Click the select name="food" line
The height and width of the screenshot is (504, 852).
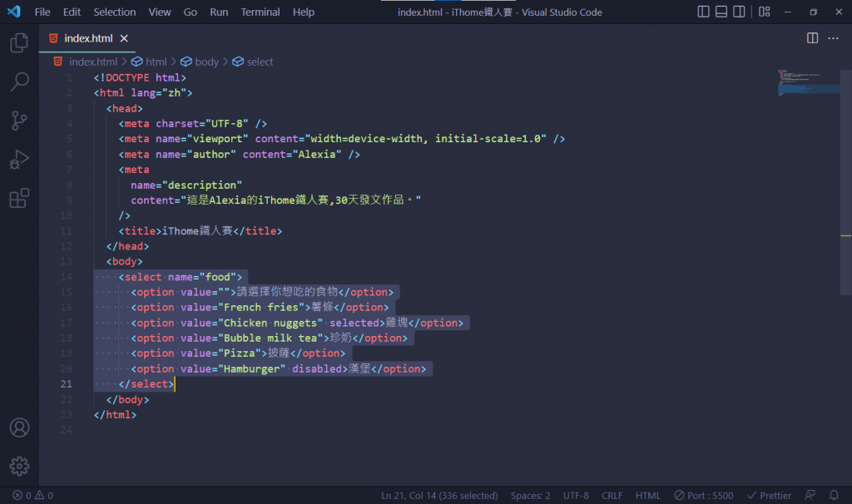click(x=181, y=277)
